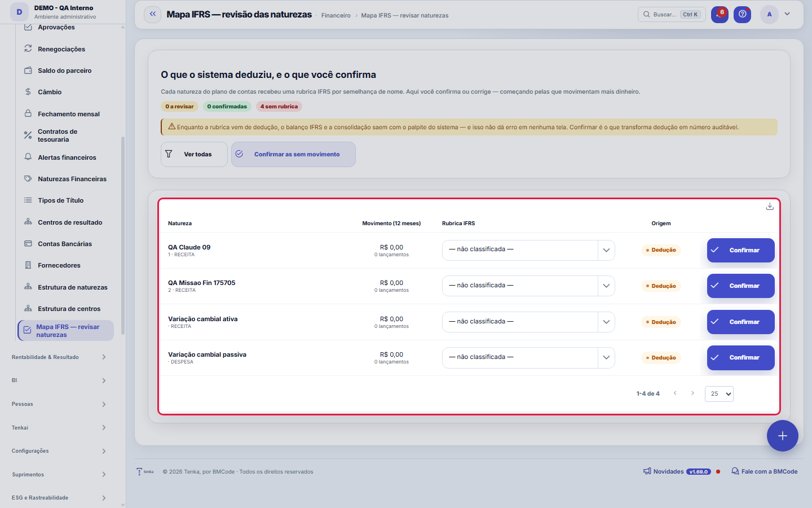Change rows per page selector showing 25
This screenshot has height=508, width=812.
pos(719,394)
